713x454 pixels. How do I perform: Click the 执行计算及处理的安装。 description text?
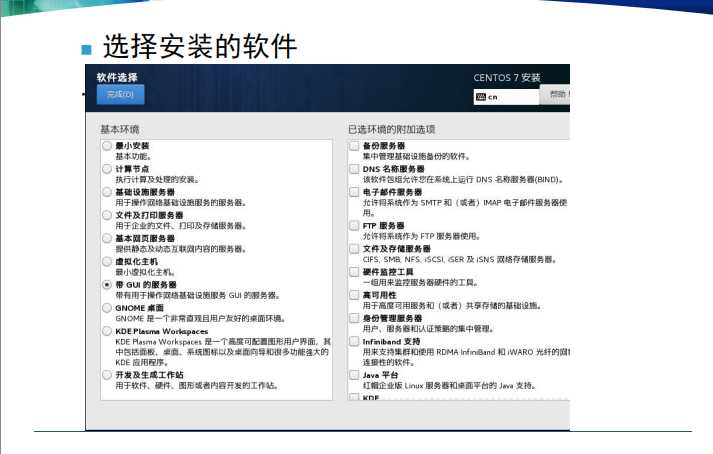[x=157, y=180]
